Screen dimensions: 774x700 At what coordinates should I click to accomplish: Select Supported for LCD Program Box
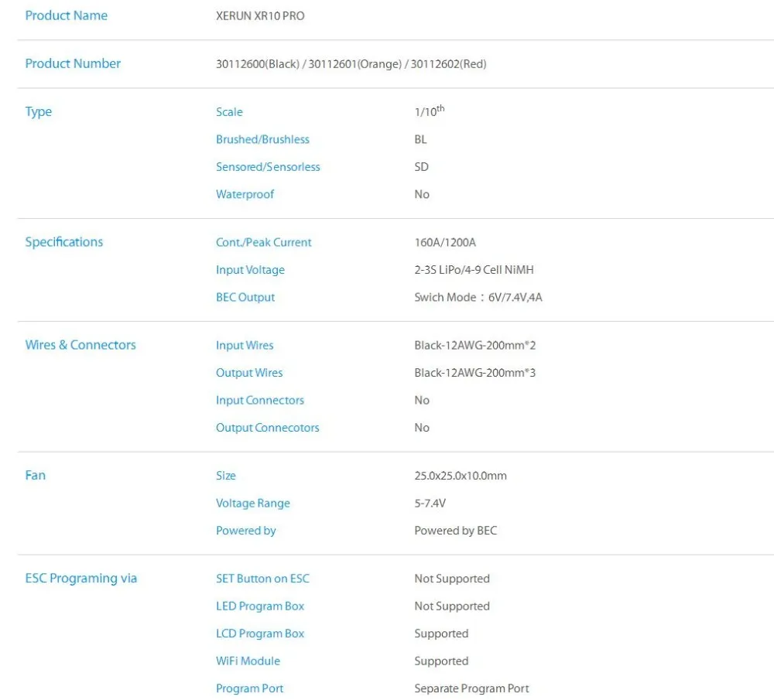point(441,634)
